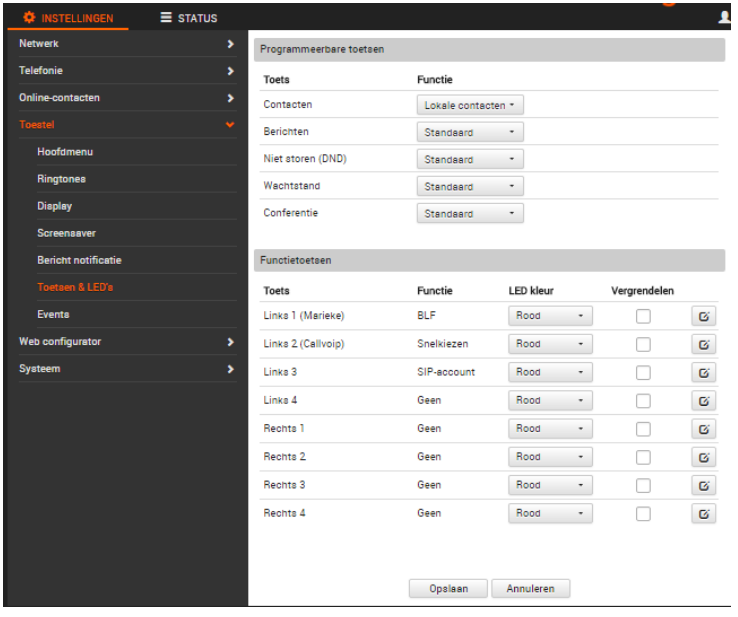Toggle Vergrendelen for Rechts 1
The height and width of the screenshot is (617, 738).
click(645, 430)
